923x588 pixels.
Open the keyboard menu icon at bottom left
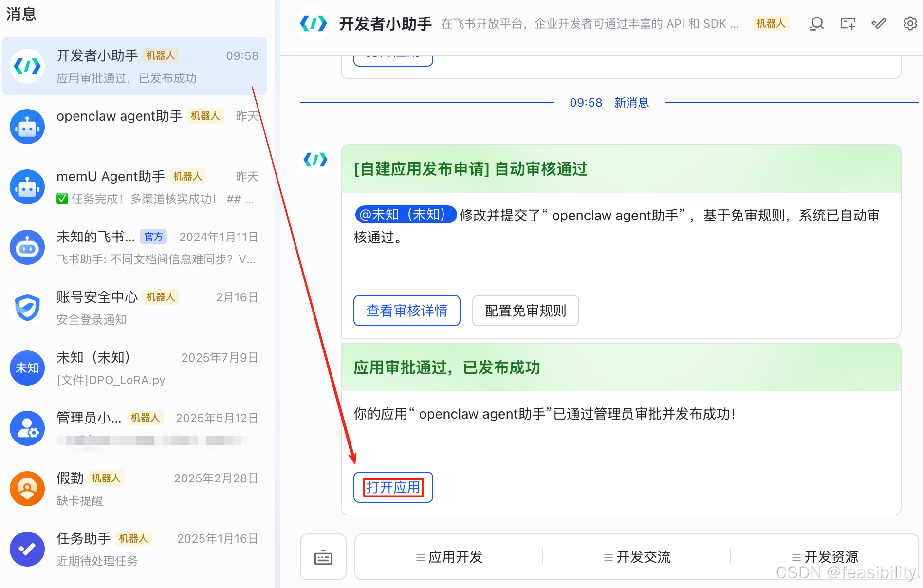(x=323, y=557)
